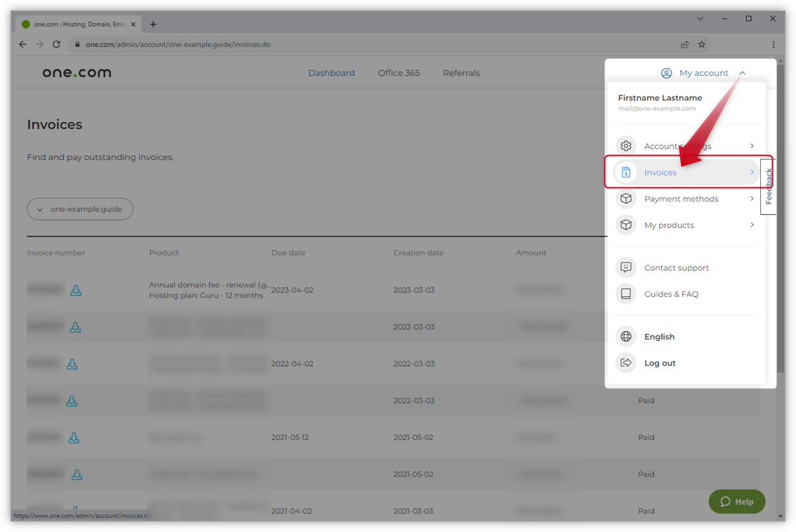The width and height of the screenshot is (796, 532).
Task: Bookmark this page with star icon
Action: pyautogui.click(x=702, y=44)
